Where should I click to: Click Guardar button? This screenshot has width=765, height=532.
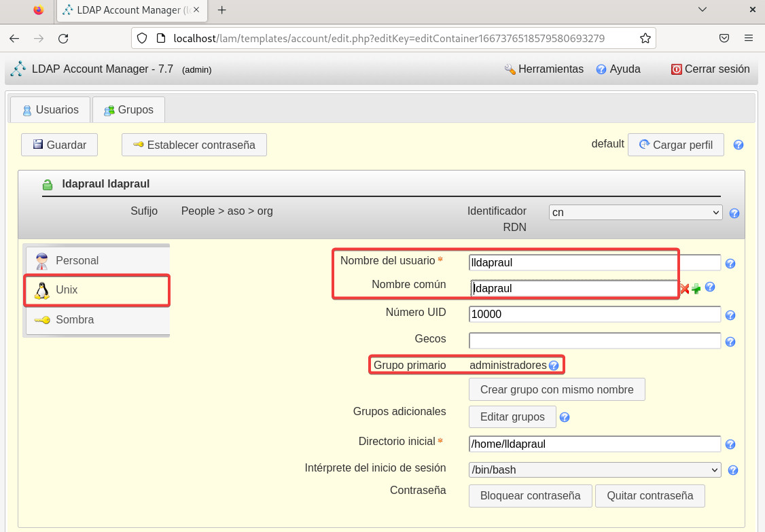(59, 145)
